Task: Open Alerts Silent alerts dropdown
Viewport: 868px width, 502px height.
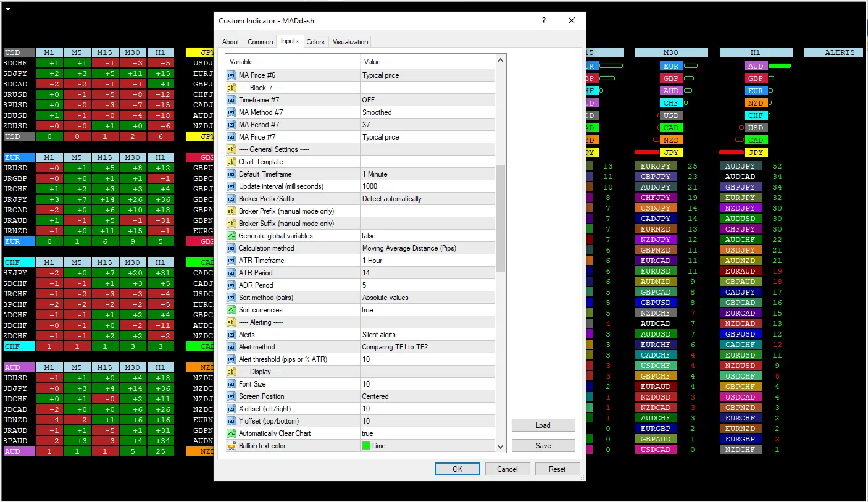Action: click(x=427, y=335)
